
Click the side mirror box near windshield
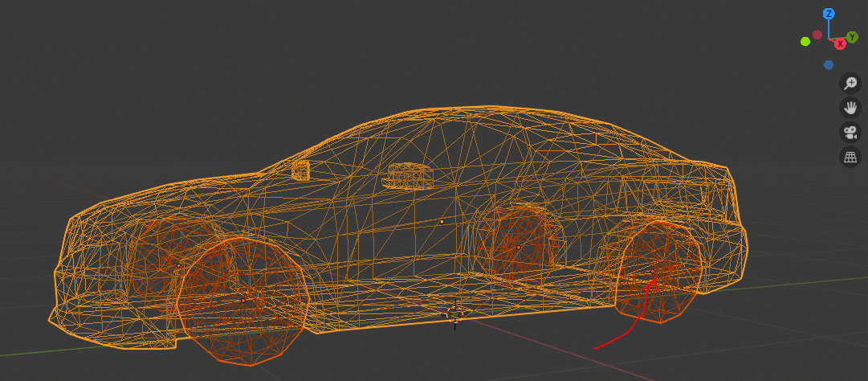click(x=300, y=170)
